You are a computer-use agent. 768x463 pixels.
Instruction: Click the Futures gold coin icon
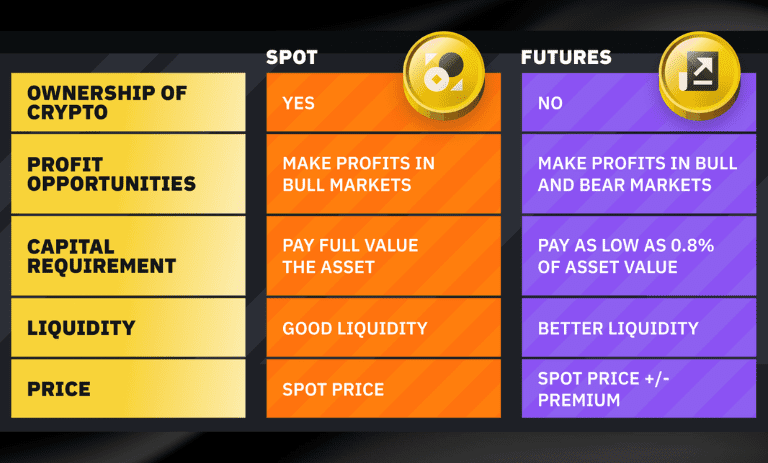699,75
